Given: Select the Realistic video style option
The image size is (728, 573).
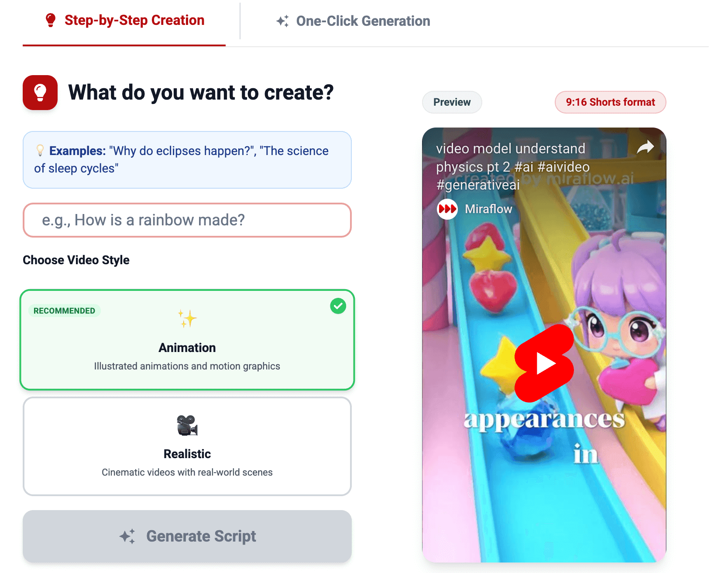Looking at the screenshot, I should tap(187, 446).
